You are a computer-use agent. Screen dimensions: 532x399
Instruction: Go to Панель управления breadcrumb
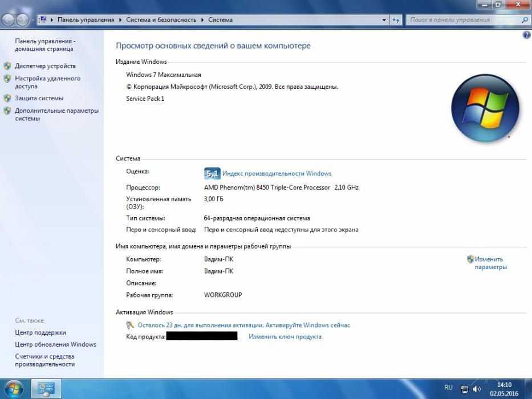(86, 20)
